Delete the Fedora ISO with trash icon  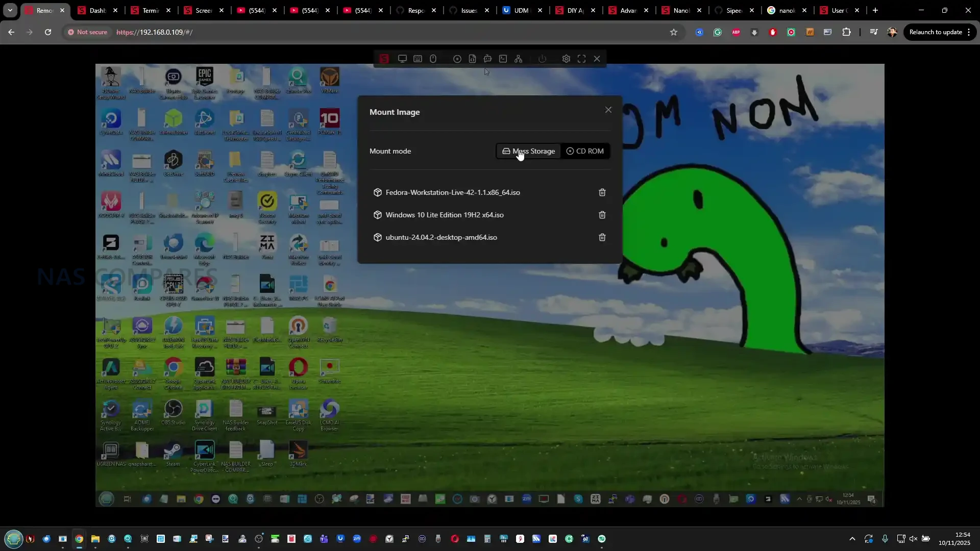click(602, 192)
